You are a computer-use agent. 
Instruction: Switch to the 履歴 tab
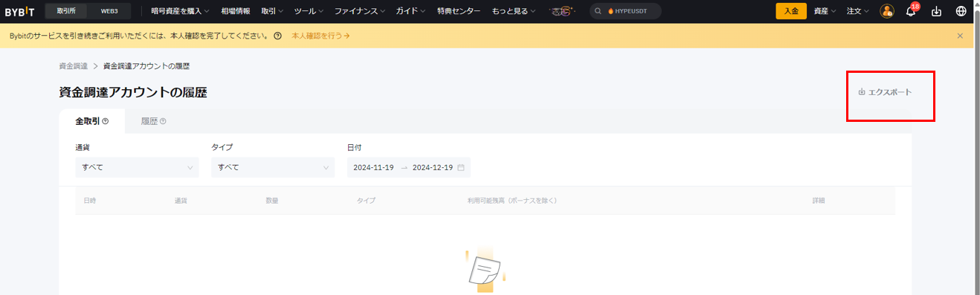[153, 121]
